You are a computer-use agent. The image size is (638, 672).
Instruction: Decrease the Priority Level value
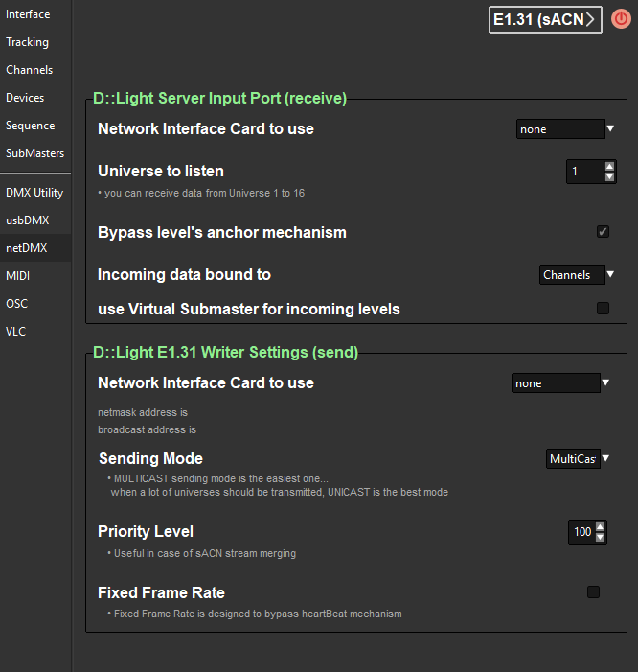click(x=601, y=537)
